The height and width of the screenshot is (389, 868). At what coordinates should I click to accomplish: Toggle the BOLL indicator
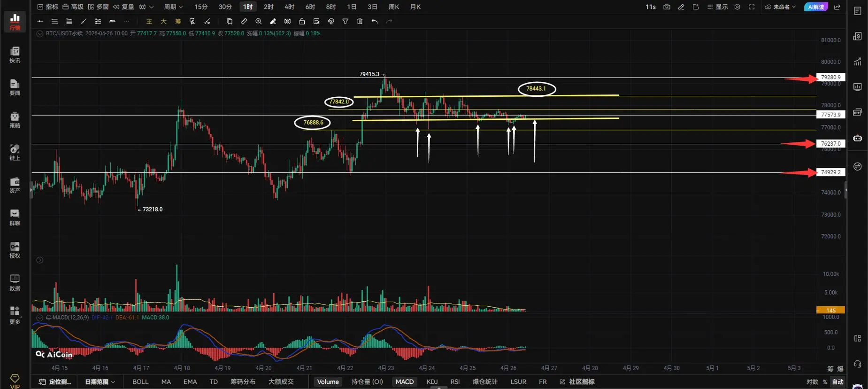(x=140, y=382)
